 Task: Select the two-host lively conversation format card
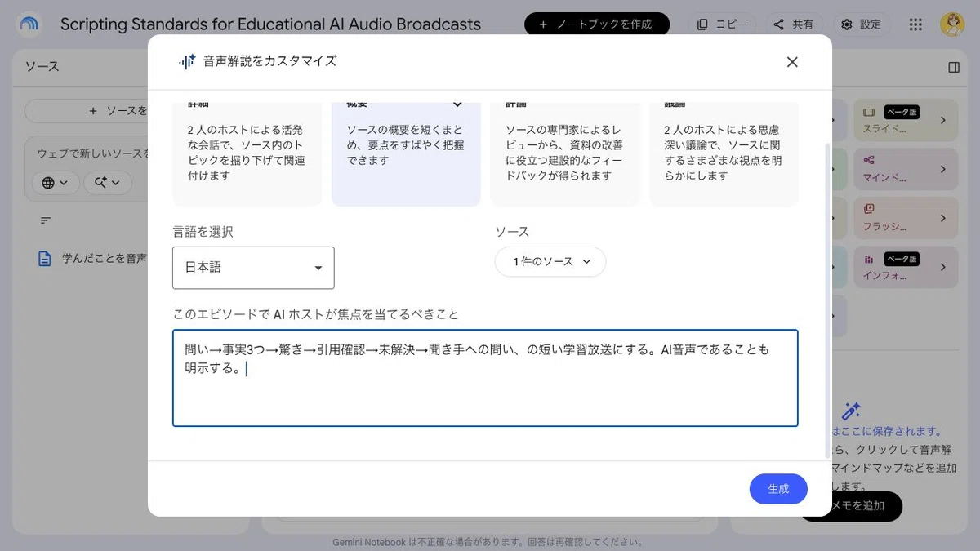tap(247, 153)
